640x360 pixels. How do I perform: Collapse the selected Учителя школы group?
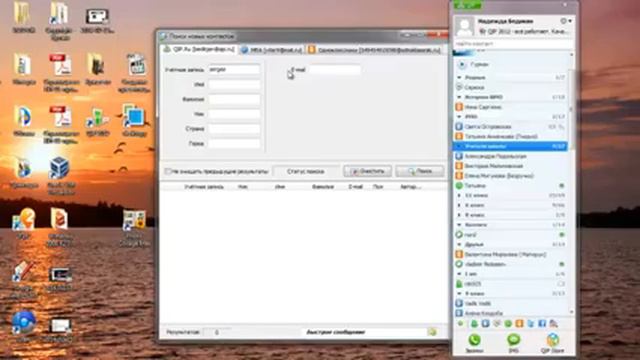click(x=459, y=146)
